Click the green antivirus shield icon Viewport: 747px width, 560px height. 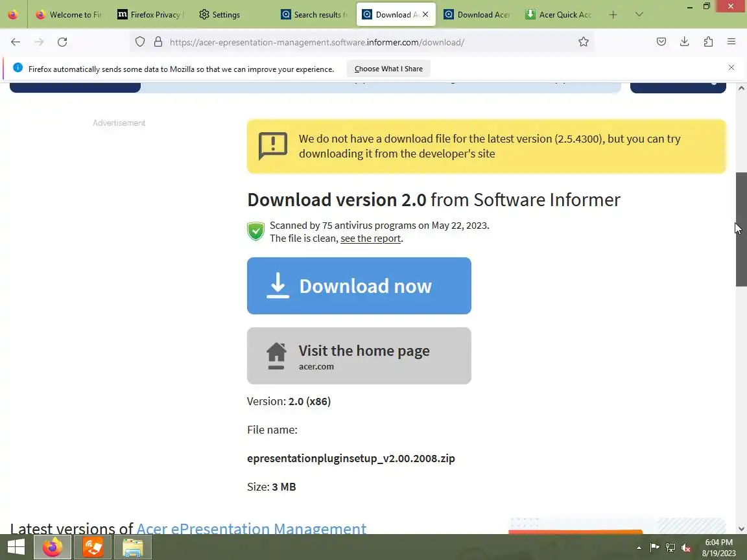(x=256, y=231)
